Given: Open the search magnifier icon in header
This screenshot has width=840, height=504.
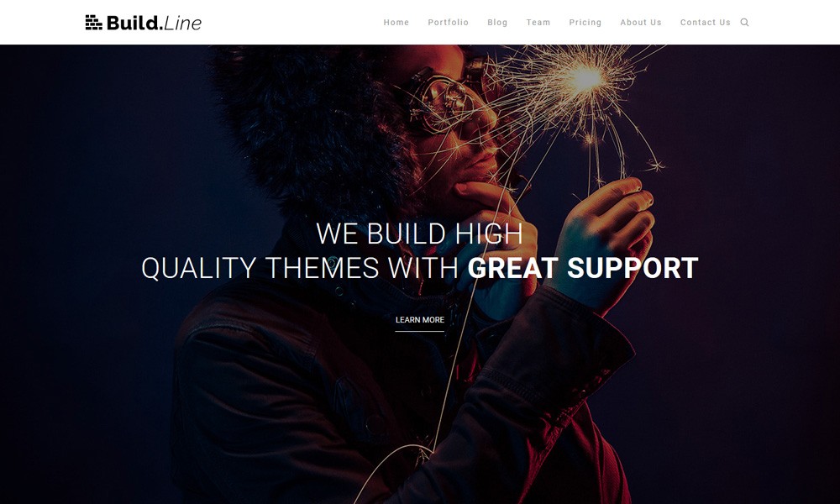Looking at the screenshot, I should (x=744, y=23).
